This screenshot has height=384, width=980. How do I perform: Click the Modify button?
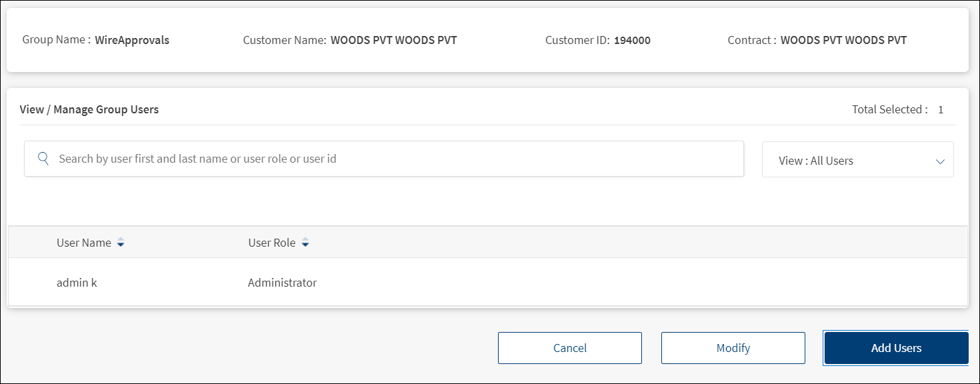733,348
